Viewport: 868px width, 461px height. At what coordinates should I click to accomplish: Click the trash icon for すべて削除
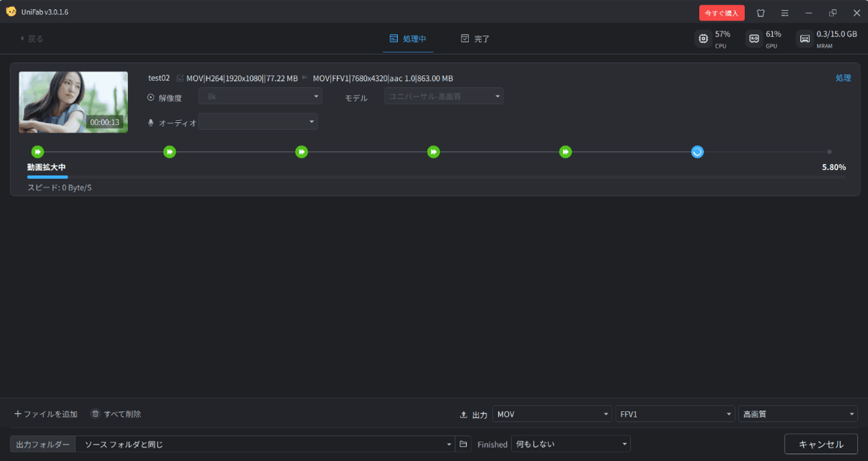tap(96, 414)
